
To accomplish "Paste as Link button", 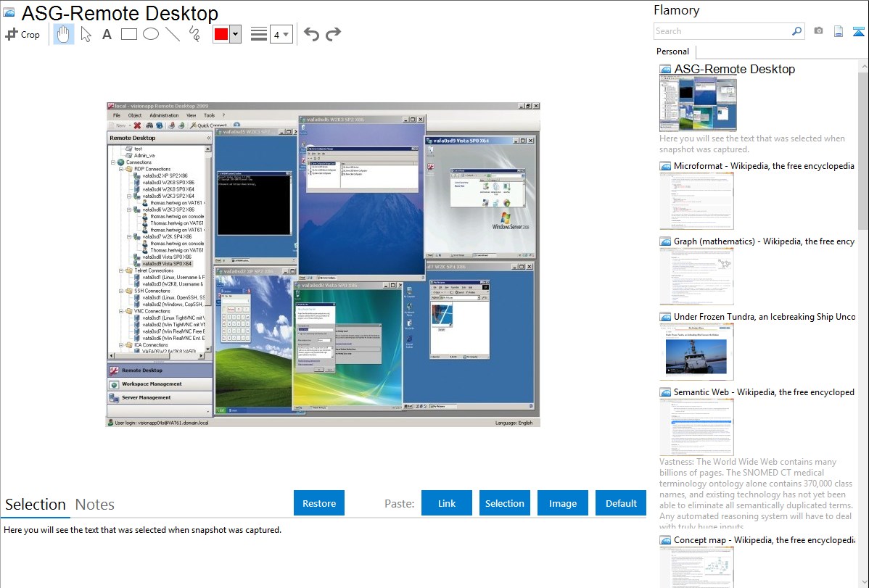I will [x=447, y=503].
